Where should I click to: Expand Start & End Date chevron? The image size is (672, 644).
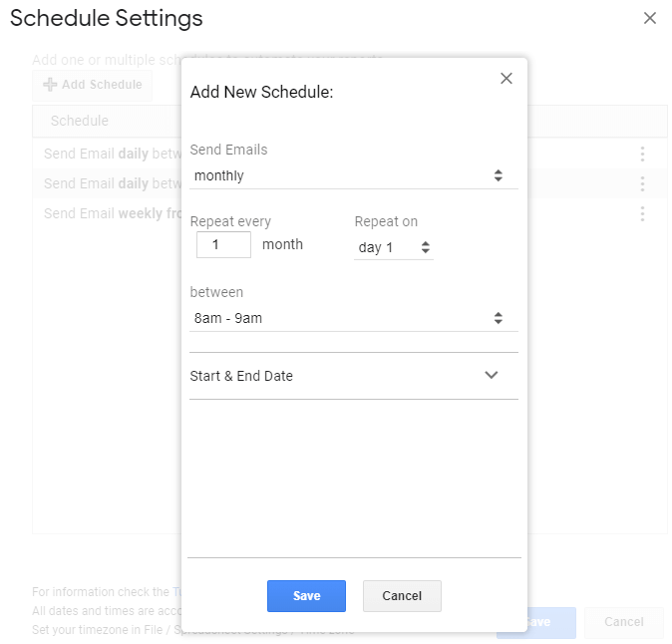coord(491,376)
